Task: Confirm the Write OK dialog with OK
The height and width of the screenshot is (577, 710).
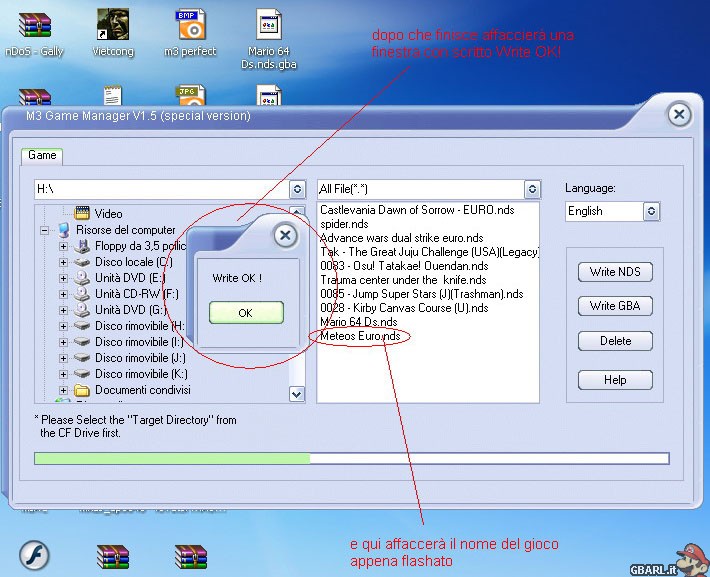Action: point(246,313)
